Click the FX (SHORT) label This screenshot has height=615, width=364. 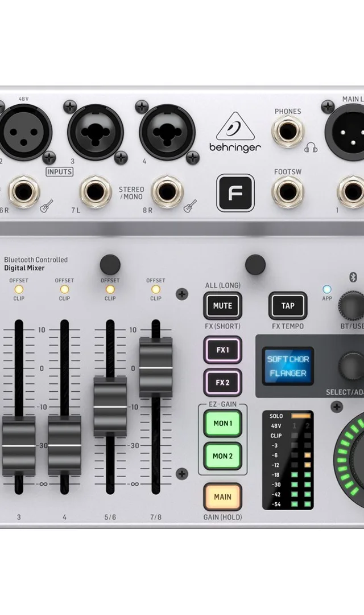pos(222,326)
